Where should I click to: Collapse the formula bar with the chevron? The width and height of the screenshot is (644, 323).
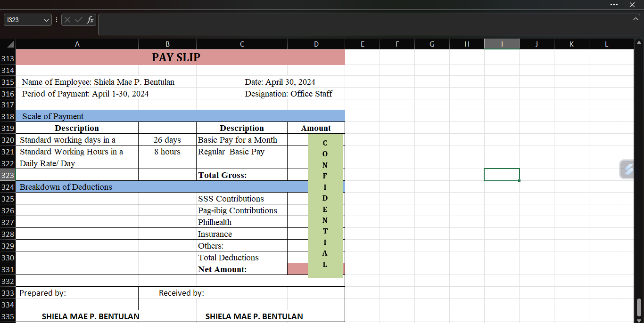tap(636, 18)
